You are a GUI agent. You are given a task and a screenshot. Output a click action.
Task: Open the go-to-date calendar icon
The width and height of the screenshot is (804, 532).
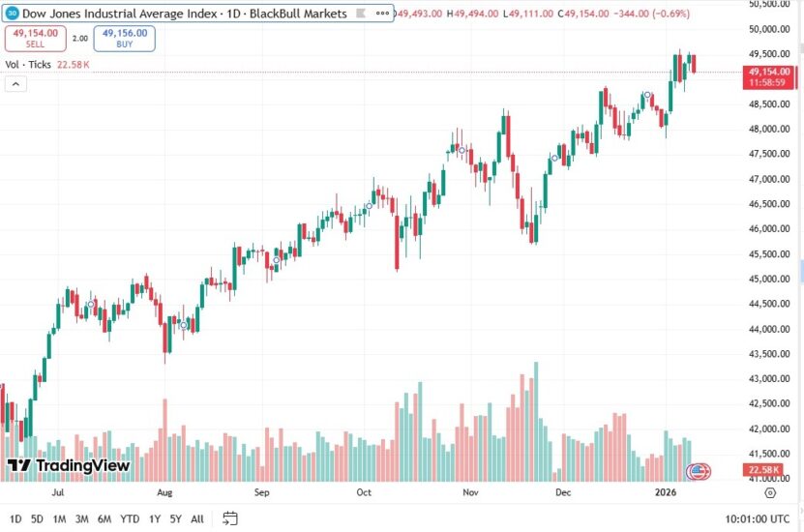(x=229, y=518)
